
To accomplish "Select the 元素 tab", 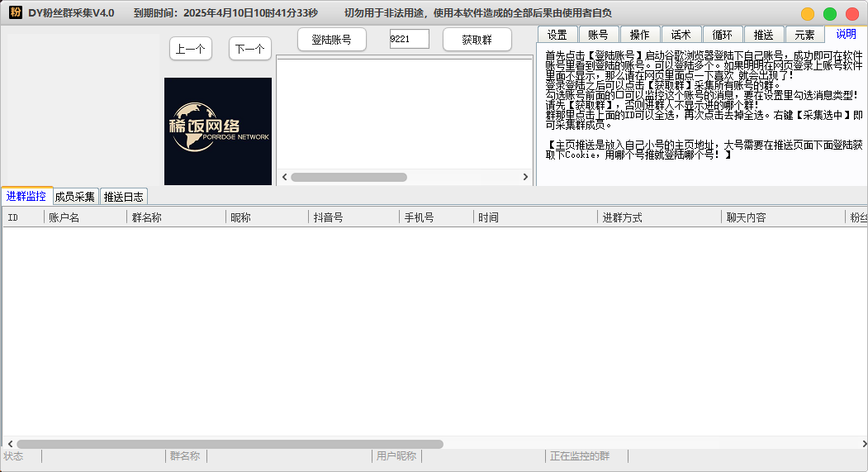I will coord(804,35).
